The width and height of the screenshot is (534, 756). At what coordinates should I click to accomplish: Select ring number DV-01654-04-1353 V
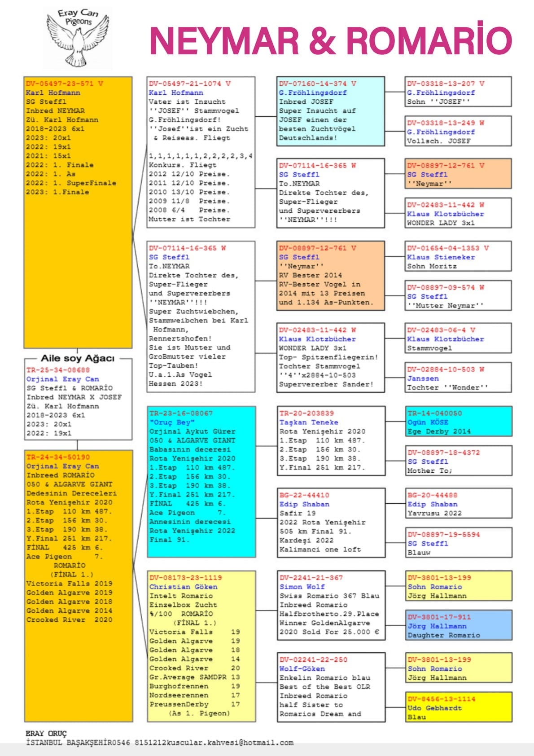[x=448, y=248]
